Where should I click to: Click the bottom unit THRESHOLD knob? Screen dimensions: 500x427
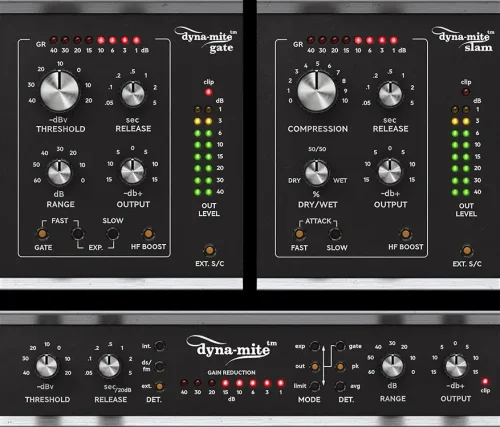pyautogui.click(x=47, y=366)
